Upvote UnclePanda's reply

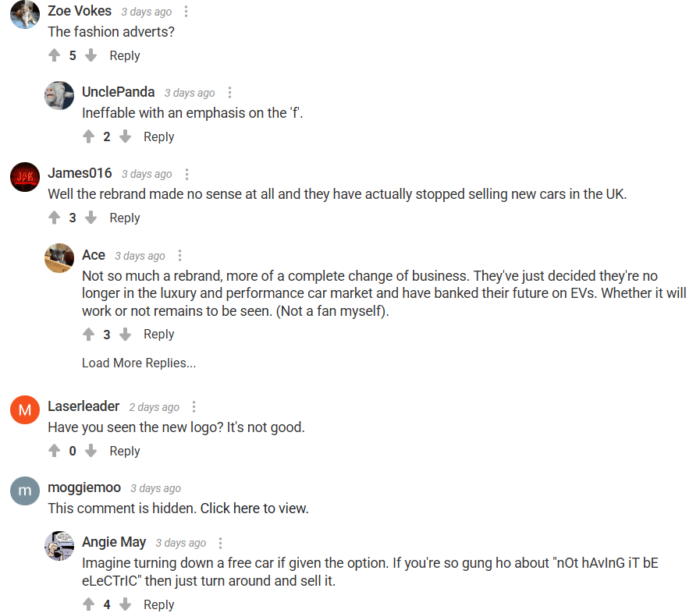click(88, 136)
